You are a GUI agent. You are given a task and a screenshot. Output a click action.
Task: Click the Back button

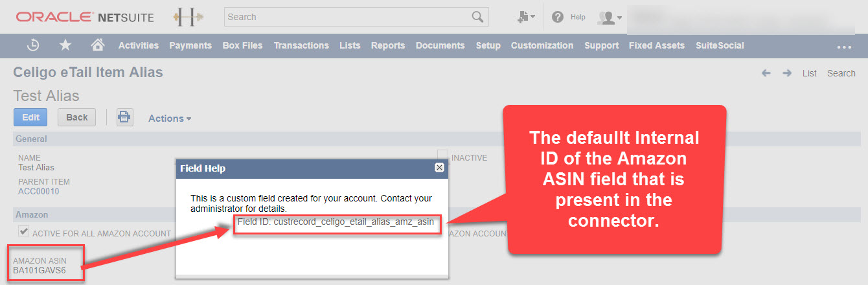click(x=77, y=117)
